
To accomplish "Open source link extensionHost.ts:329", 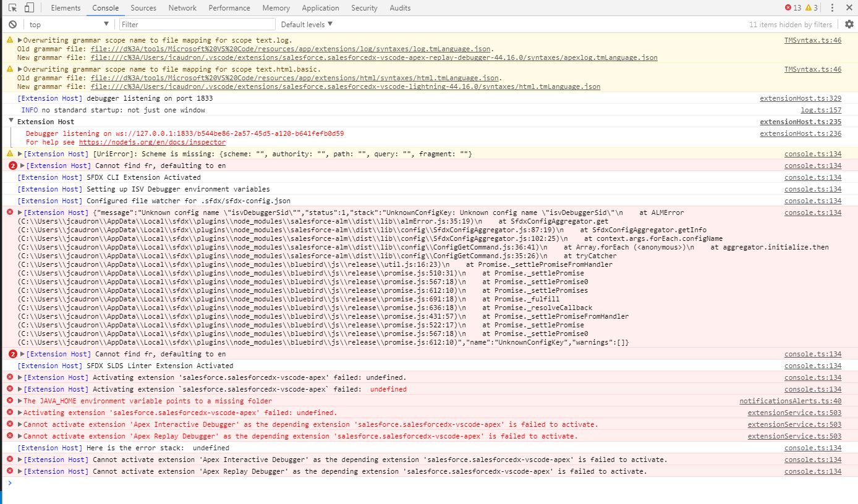I will coord(801,98).
